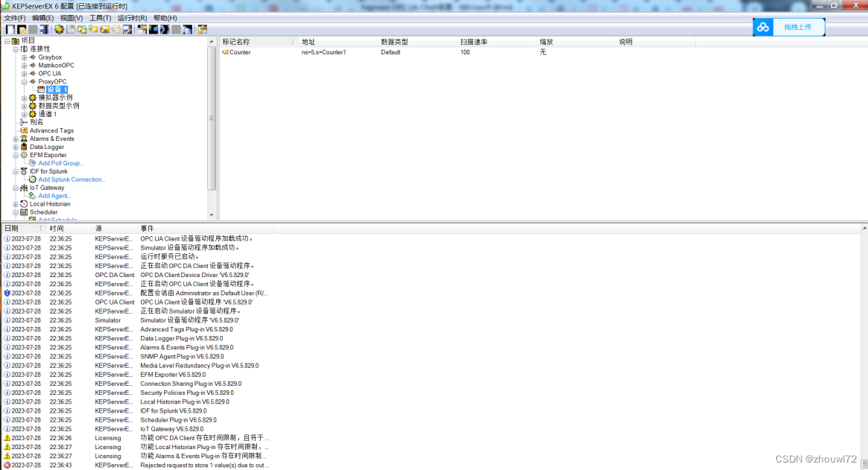Click the New Channel gear toolbar icon
The width and height of the screenshot is (868, 470).
coord(59,28)
